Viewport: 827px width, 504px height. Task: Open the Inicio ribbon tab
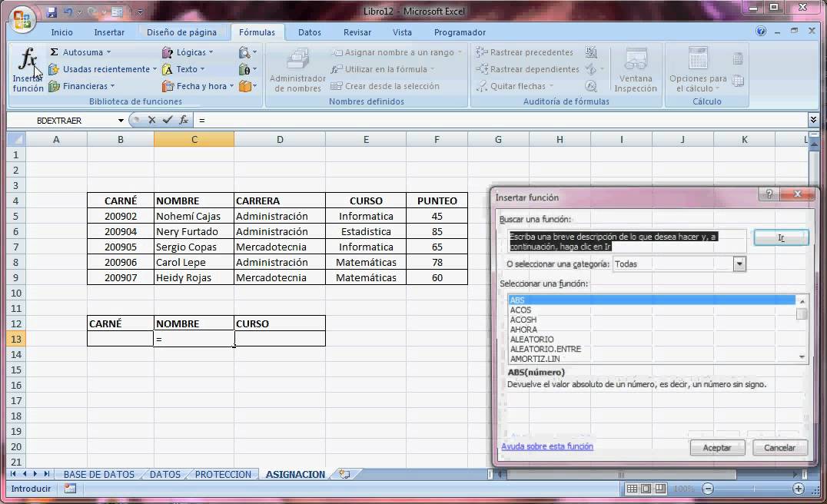pos(61,32)
